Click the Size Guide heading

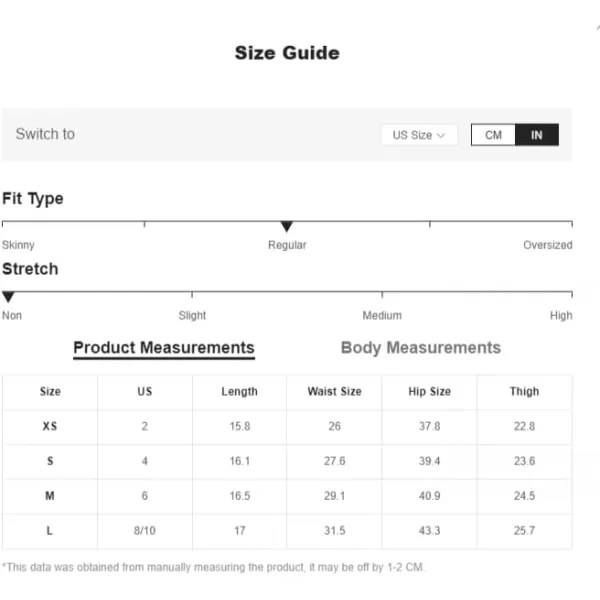287,53
